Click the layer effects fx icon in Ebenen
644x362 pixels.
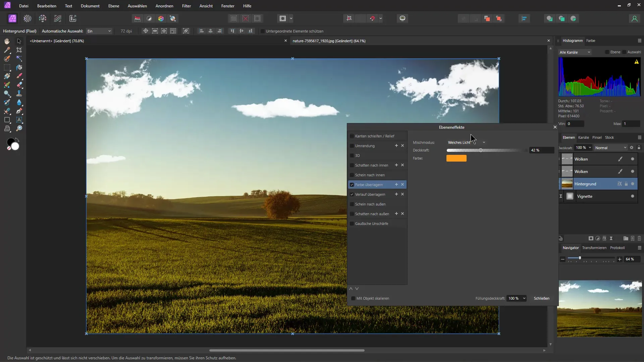coord(604,238)
